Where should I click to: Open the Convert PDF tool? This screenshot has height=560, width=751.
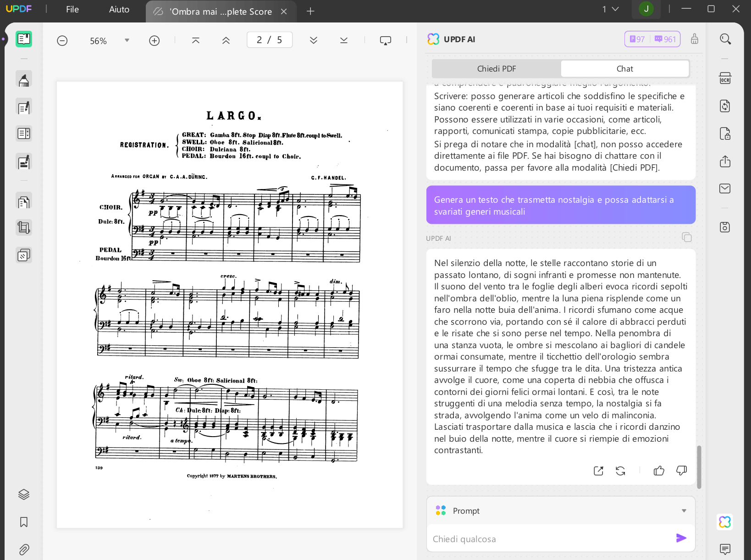pyautogui.click(x=725, y=106)
